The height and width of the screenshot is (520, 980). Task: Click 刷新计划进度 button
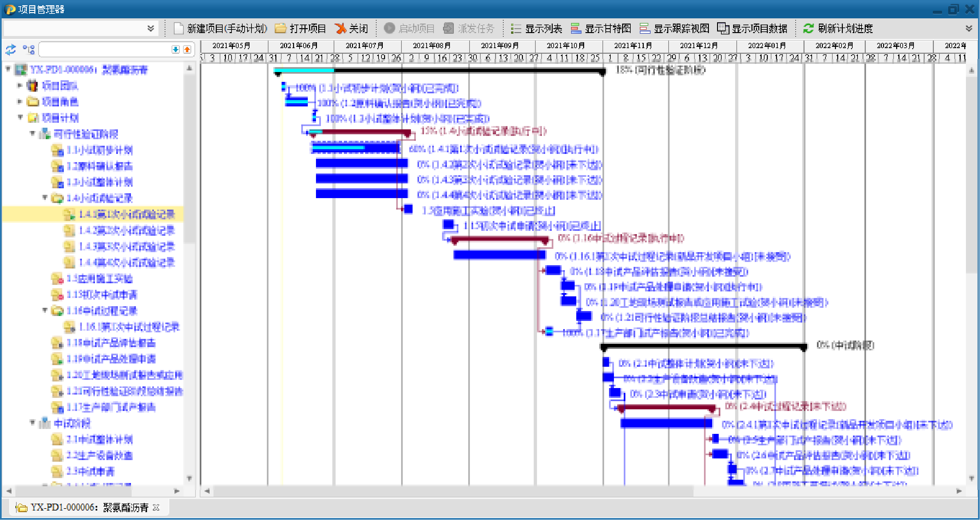pos(838,28)
